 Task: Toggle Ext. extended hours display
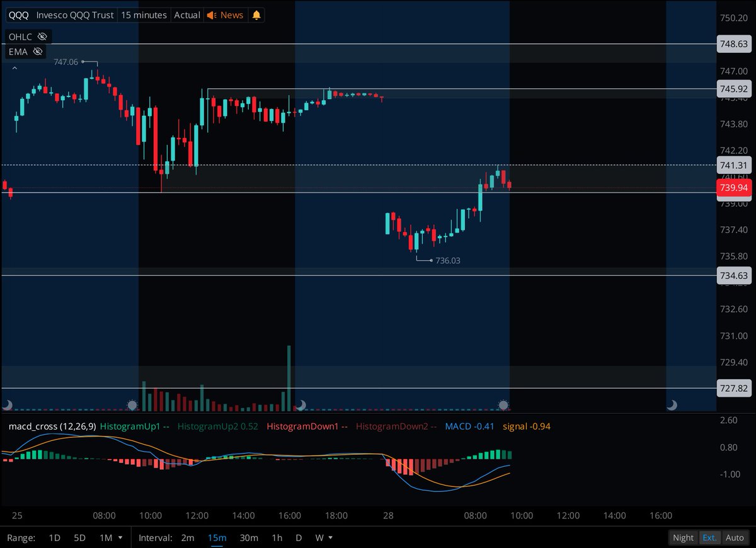click(x=709, y=538)
